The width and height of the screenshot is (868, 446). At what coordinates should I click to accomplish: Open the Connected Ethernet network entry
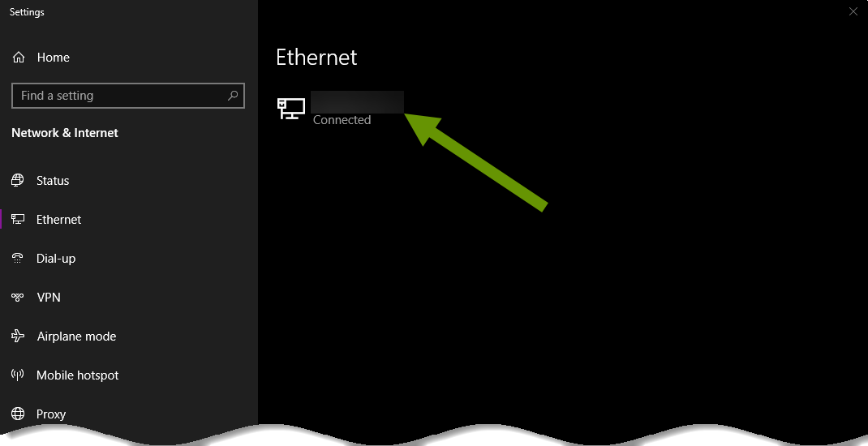click(341, 109)
